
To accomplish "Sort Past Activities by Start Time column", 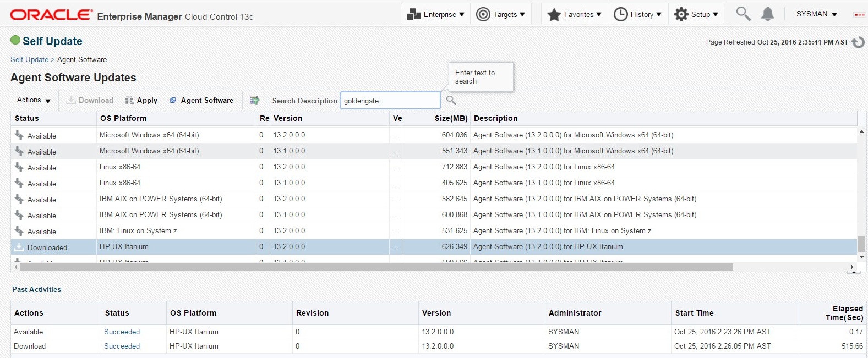I will click(694, 313).
